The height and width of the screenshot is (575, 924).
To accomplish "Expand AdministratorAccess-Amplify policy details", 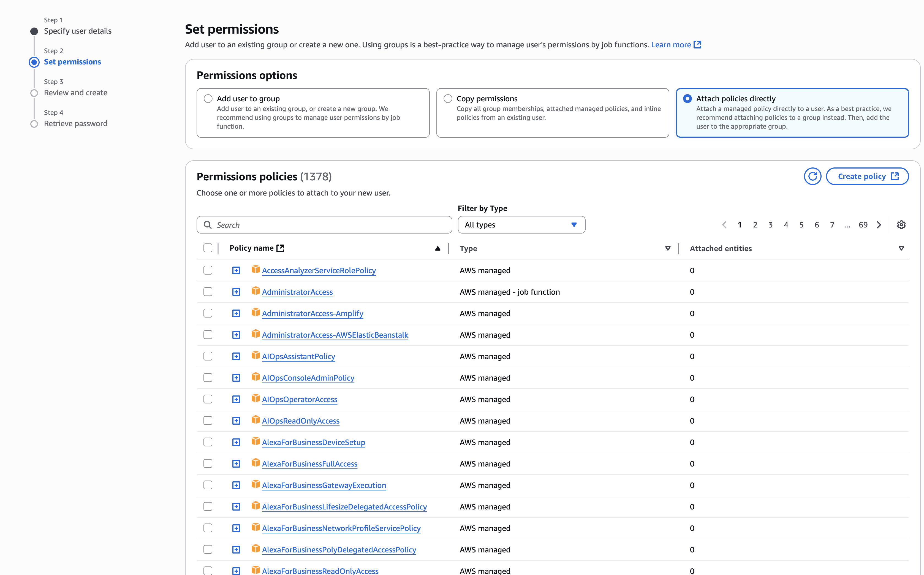I will pos(236,313).
